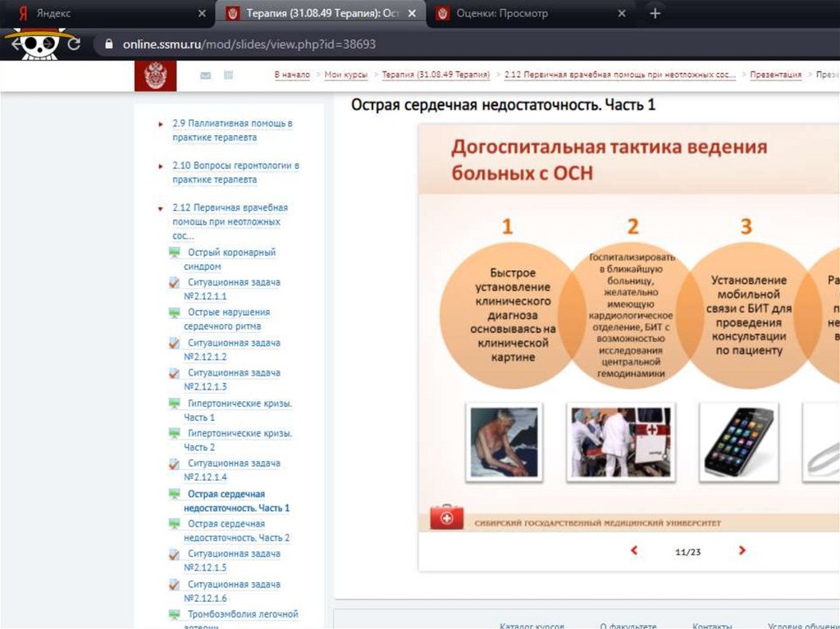Close the Яндекс tab

[202, 13]
